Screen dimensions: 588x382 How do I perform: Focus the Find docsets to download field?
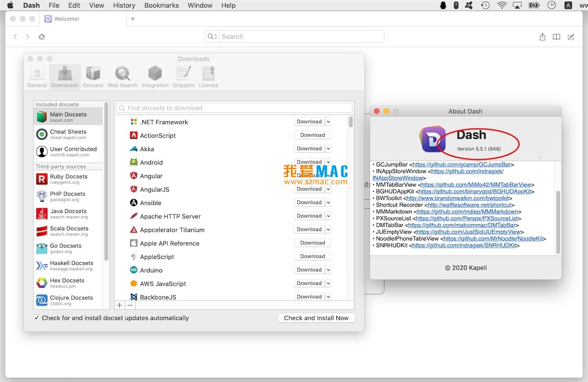234,108
